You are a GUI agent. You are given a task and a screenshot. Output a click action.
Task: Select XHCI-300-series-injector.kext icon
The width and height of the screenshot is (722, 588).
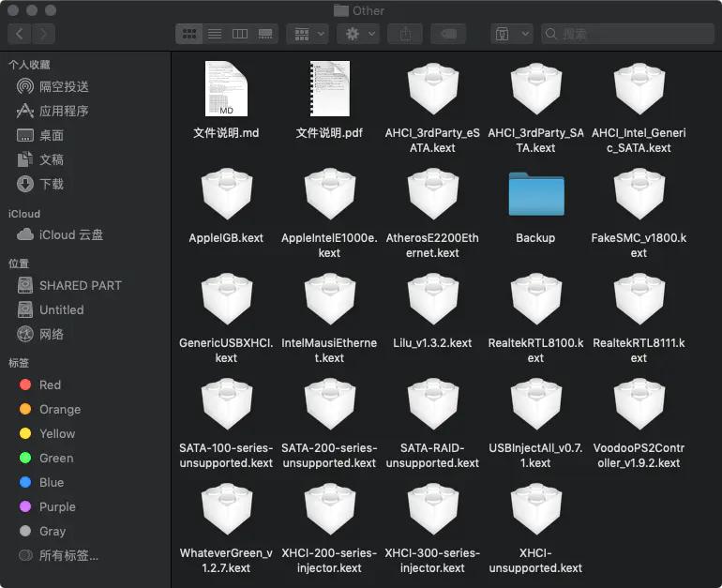(x=433, y=509)
